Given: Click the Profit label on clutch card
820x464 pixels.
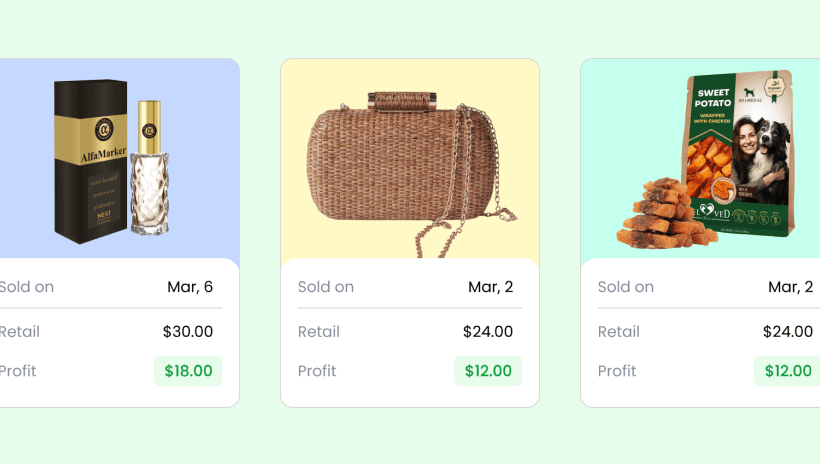Looking at the screenshot, I should pos(317,371).
